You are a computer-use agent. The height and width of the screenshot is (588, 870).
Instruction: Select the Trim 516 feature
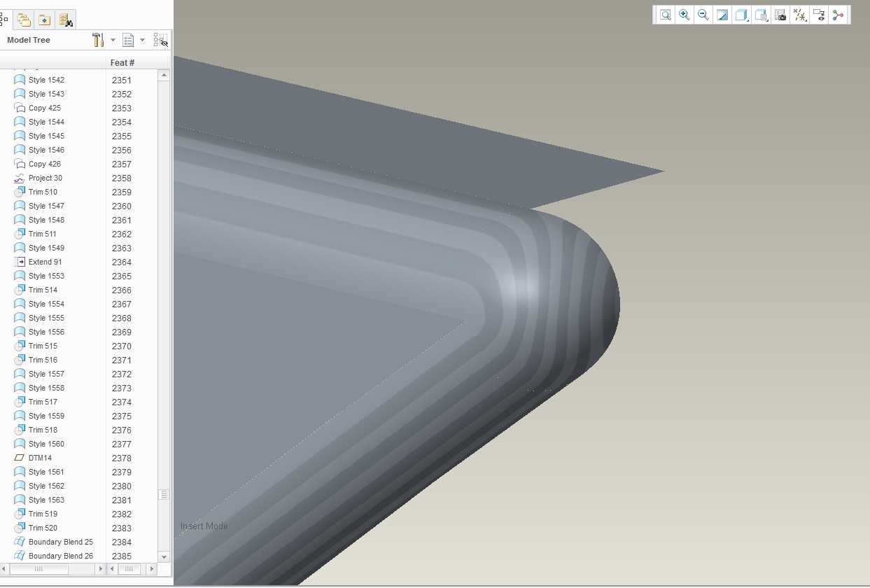tap(43, 360)
